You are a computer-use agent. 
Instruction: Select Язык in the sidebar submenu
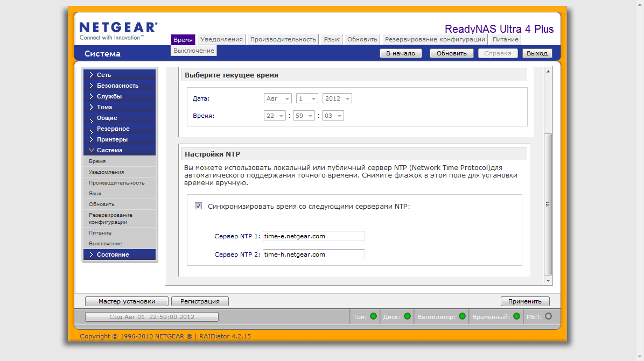point(120,193)
